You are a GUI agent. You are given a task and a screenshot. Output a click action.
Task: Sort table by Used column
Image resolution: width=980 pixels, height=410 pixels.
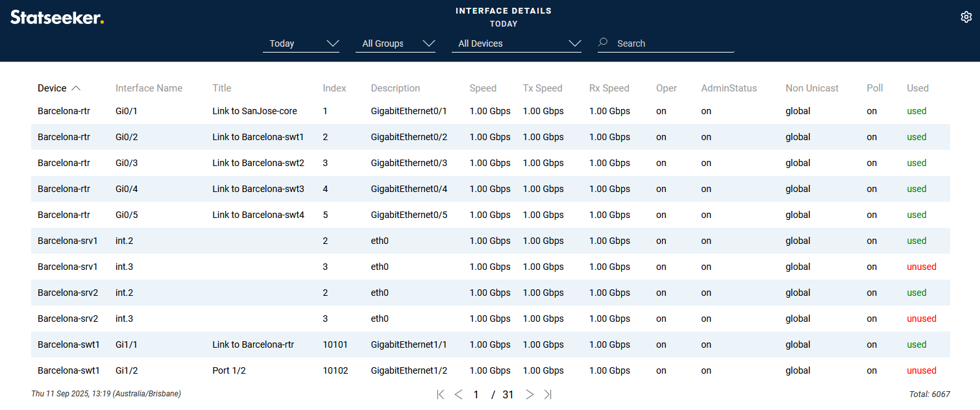[918, 88]
